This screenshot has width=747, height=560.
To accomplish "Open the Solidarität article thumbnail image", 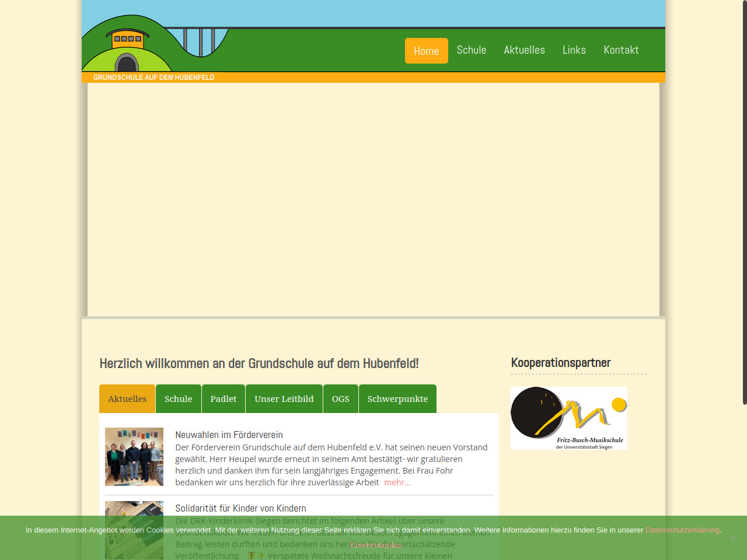I will tap(134, 530).
